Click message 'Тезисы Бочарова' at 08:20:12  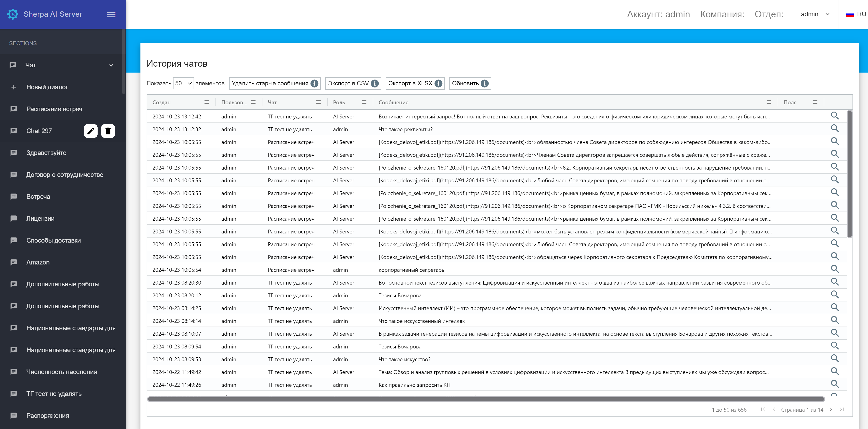tap(400, 296)
